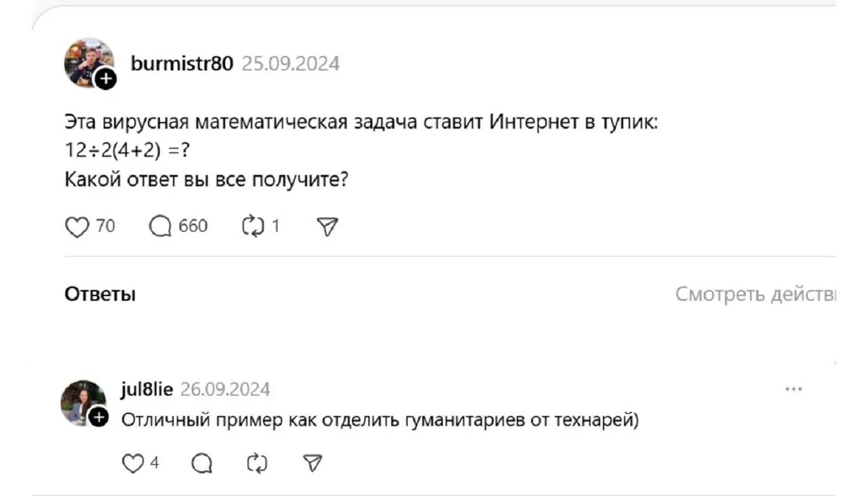Open burmistr80 profile by username
Image resolution: width=868 pixels, height=496 pixels.
[182, 64]
